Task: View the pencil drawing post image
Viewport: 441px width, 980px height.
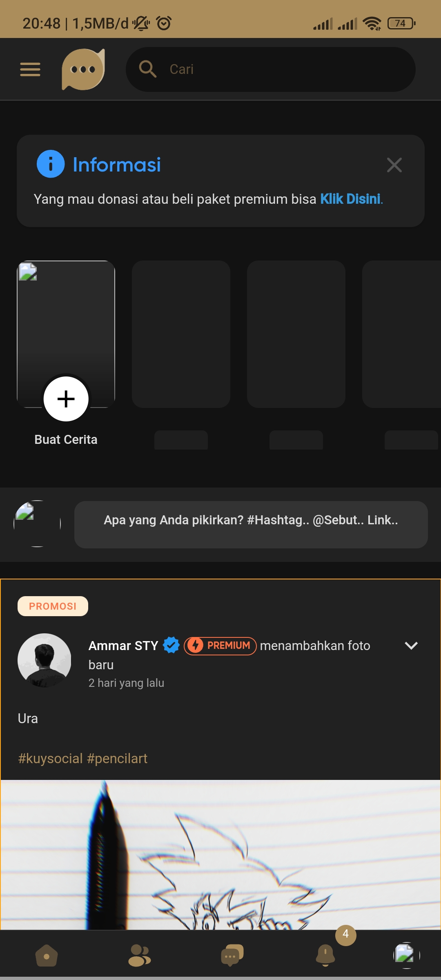Action: tap(220, 855)
